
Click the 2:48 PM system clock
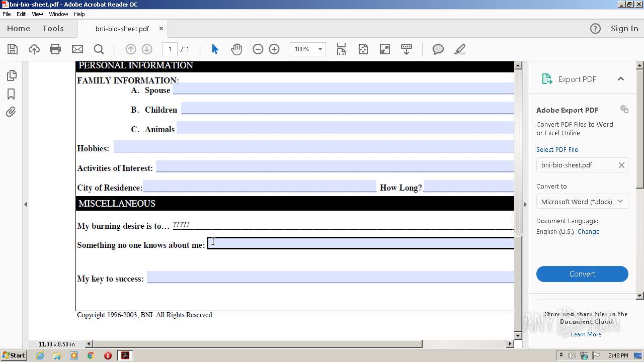(x=618, y=355)
